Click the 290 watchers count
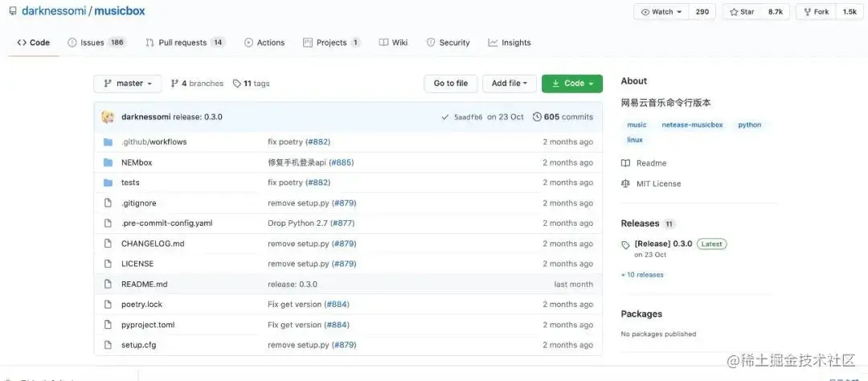Image resolution: width=868 pixels, height=381 pixels. [702, 11]
